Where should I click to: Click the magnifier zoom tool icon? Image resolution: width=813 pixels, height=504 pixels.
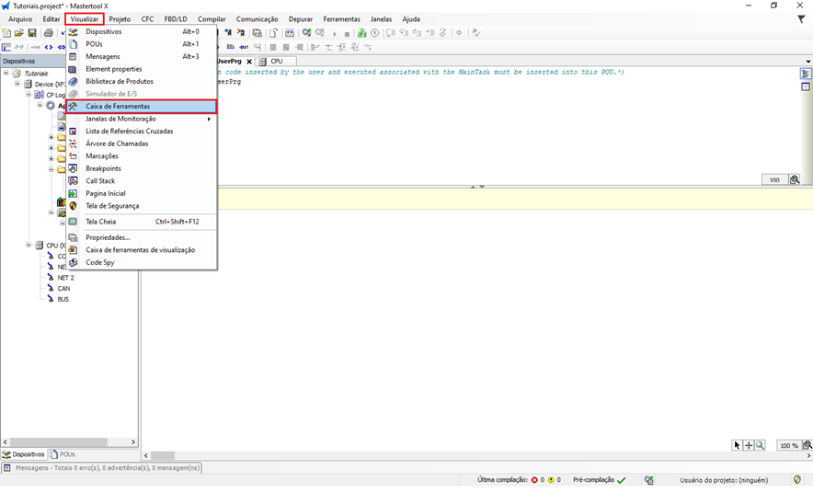pyautogui.click(x=760, y=445)
